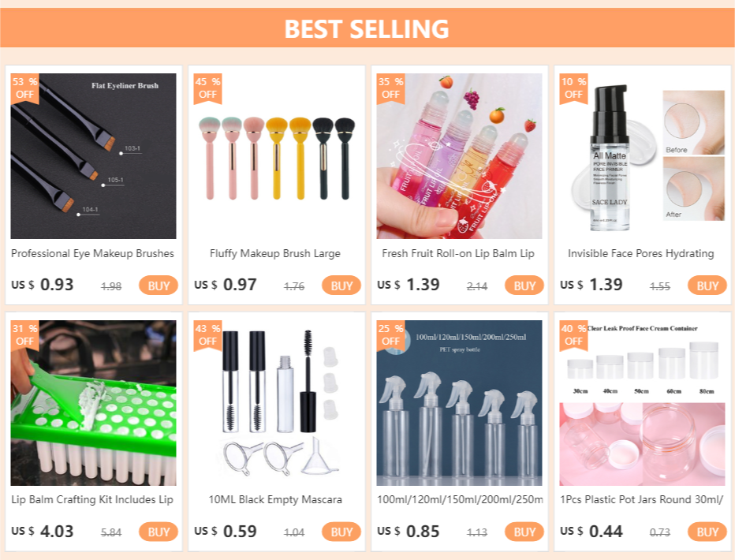This screenshot has height=560, width=735.
Task: Open the All Matte face primer image
Action: tap(642, 156)
